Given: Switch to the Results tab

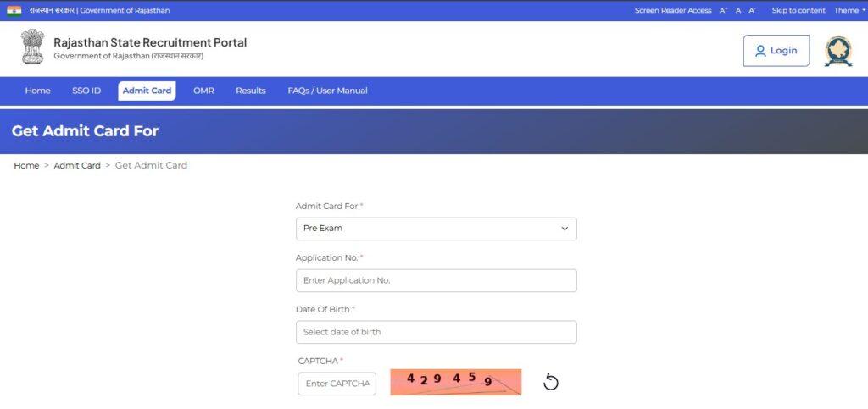Looking at the screenshot, I should (x=251, y=91).
